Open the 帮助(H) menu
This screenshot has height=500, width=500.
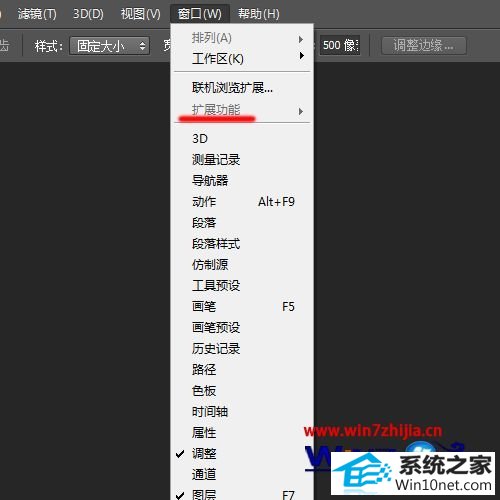pos(259,14)
